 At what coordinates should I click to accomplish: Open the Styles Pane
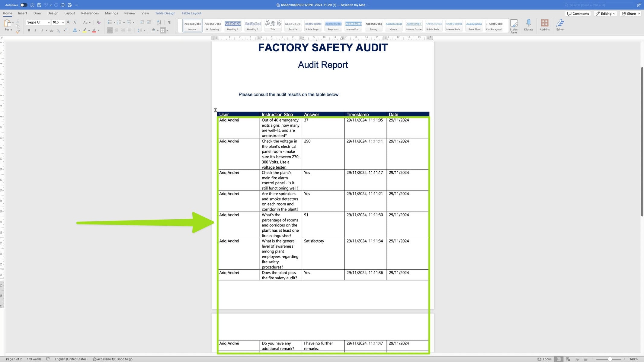[x=514, y=26]
